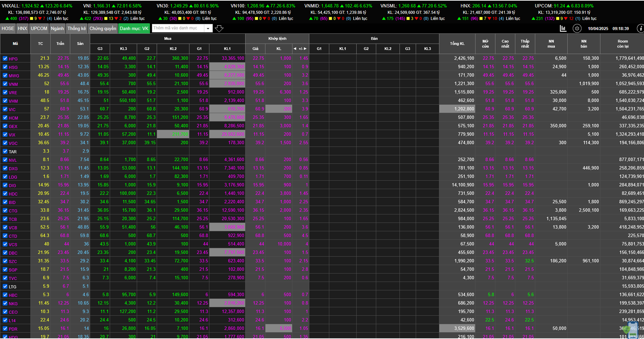Click the TCB stock symbol
The height and width of the screenshot is (339, 644).
(x=13, y=219)
